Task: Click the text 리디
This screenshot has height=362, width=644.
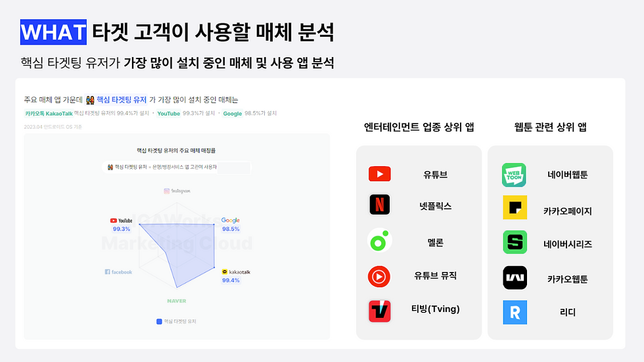Action: click(x=568, y=312)
